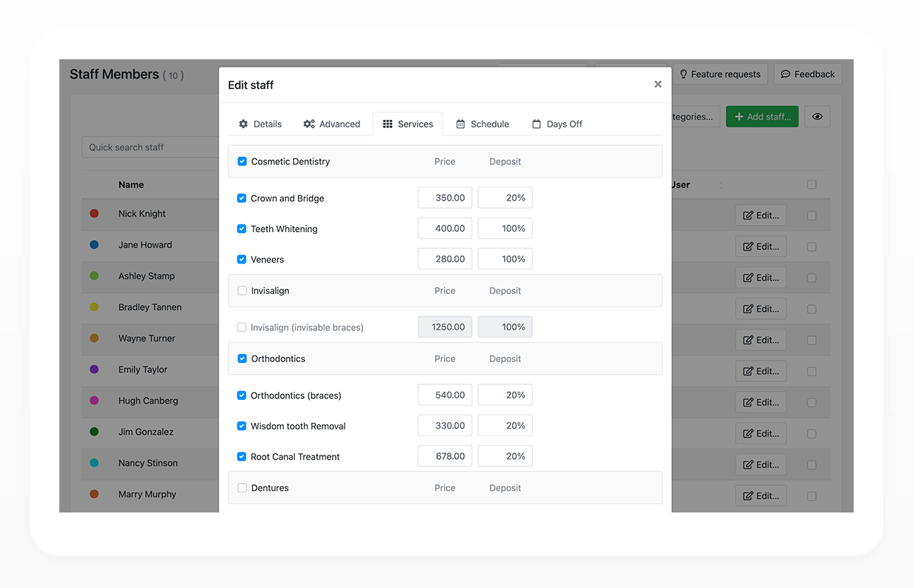Switch to the Advanced tab
Image resolution: width=913 pixels, height=588 pixels.
(332, 124)
